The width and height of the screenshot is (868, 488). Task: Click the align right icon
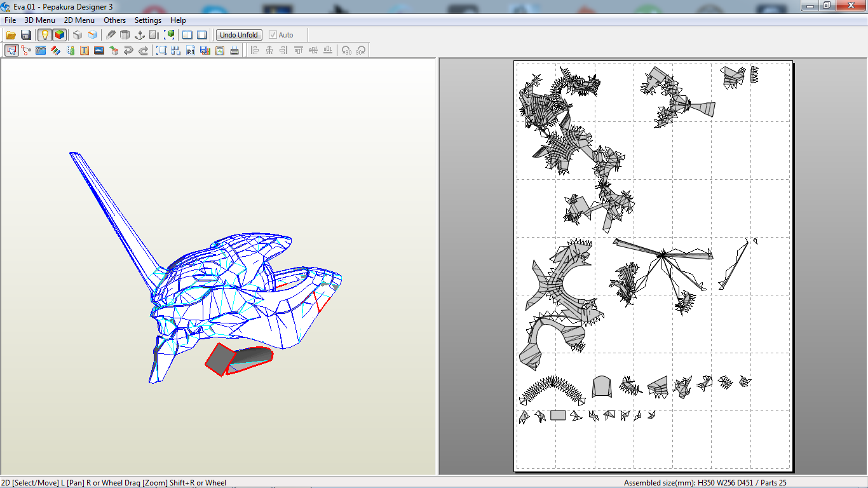[x=284, y=50]
